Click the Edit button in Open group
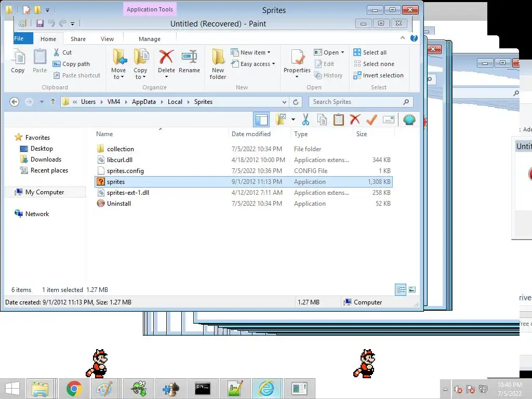This screenshot has height=399, width=532. (324, 64)
